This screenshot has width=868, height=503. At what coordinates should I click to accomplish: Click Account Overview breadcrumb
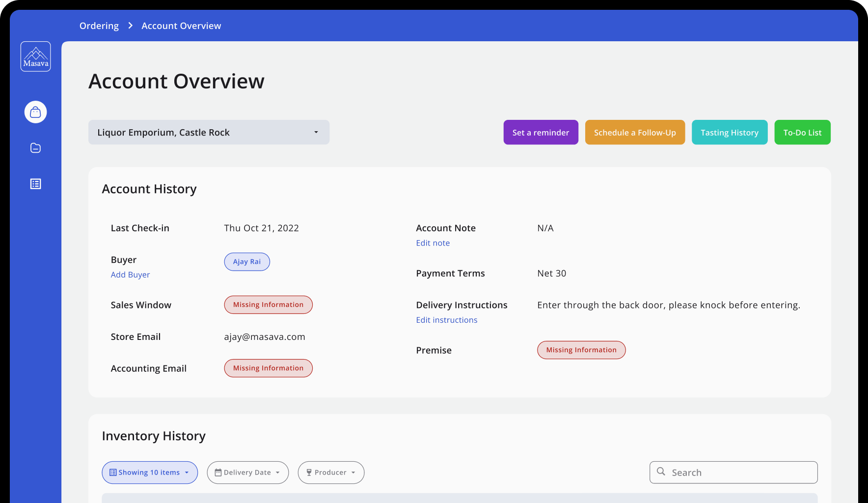tap(181, 26)
